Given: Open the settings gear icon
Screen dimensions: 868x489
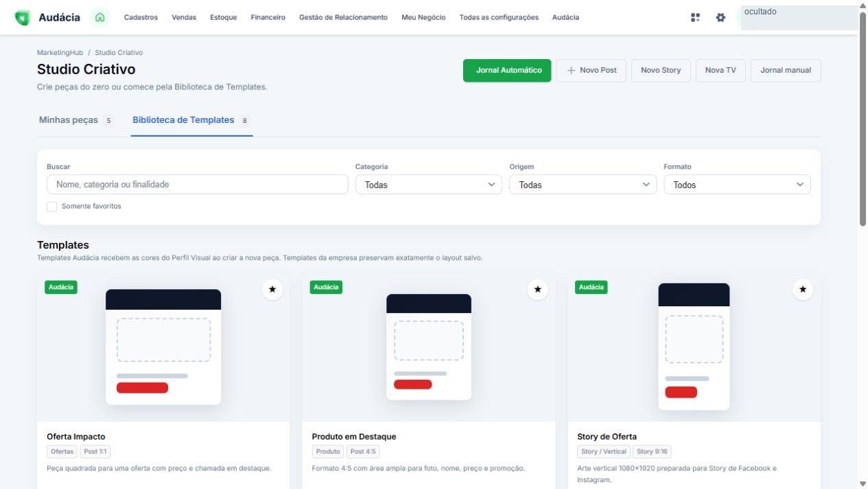Looking at the screenshot, I should (x=720, y=17).
